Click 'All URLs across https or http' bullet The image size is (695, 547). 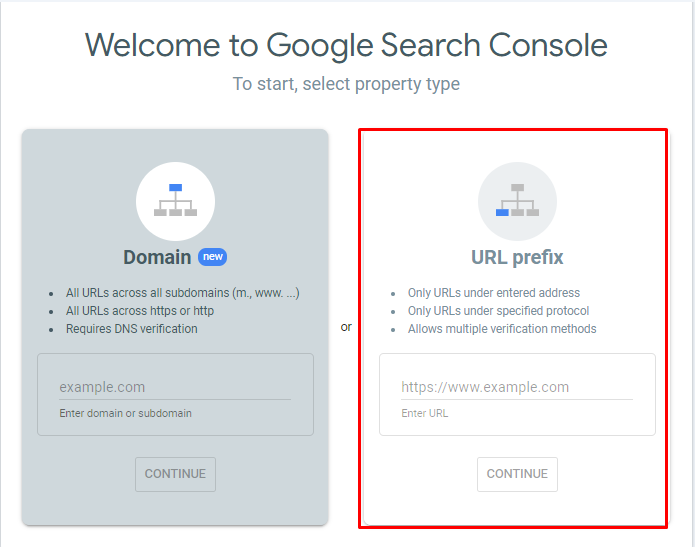[140, 311]
